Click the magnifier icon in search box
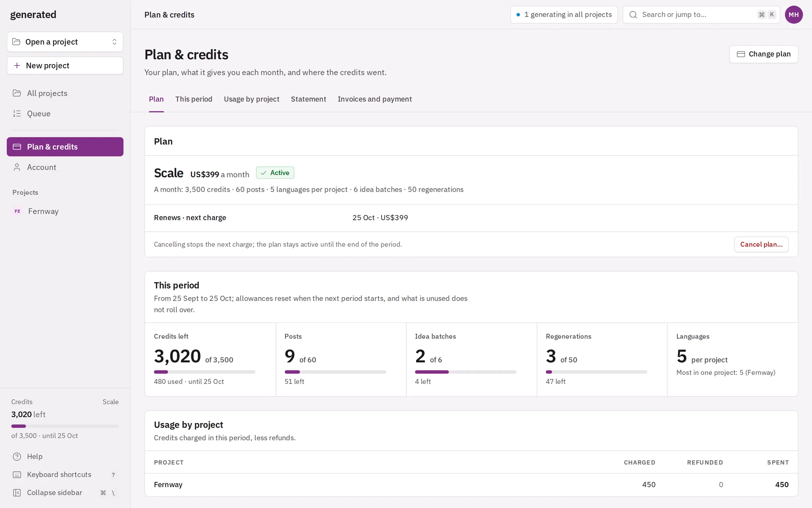The image size is (812, 508). [x=633, y=15]
